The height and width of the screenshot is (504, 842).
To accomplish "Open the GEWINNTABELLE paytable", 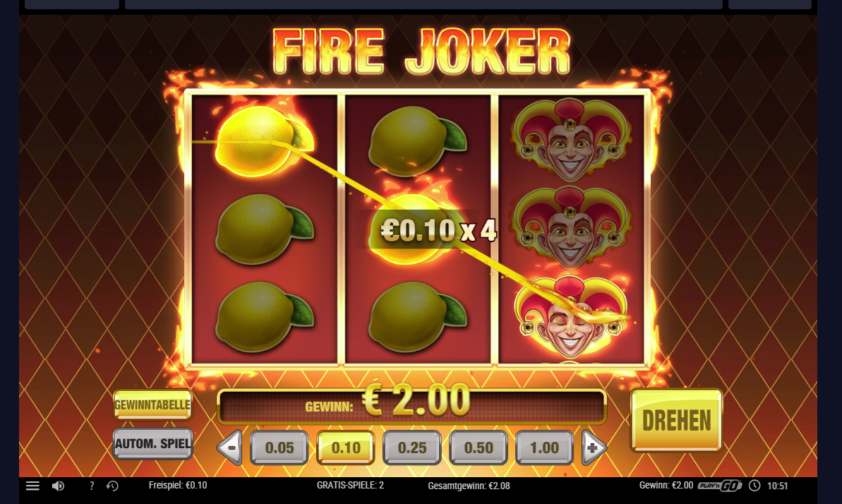I will 152,404.
